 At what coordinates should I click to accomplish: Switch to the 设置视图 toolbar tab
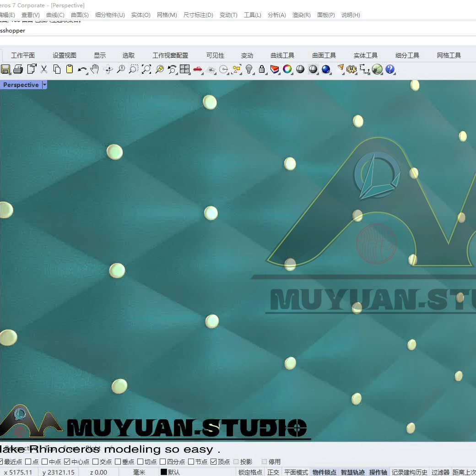pyautogui.click(x=65, y=55)
